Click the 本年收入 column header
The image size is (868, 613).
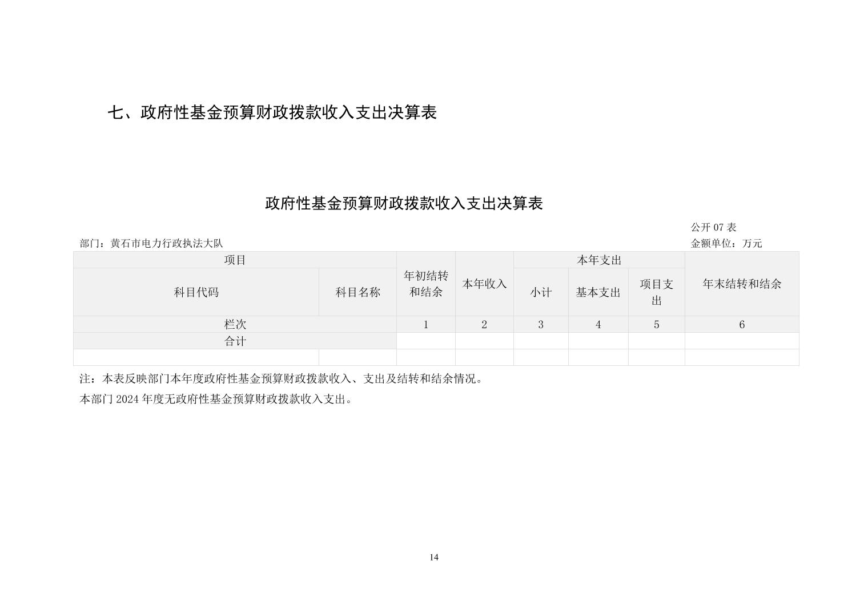click(x=484, y=284)
